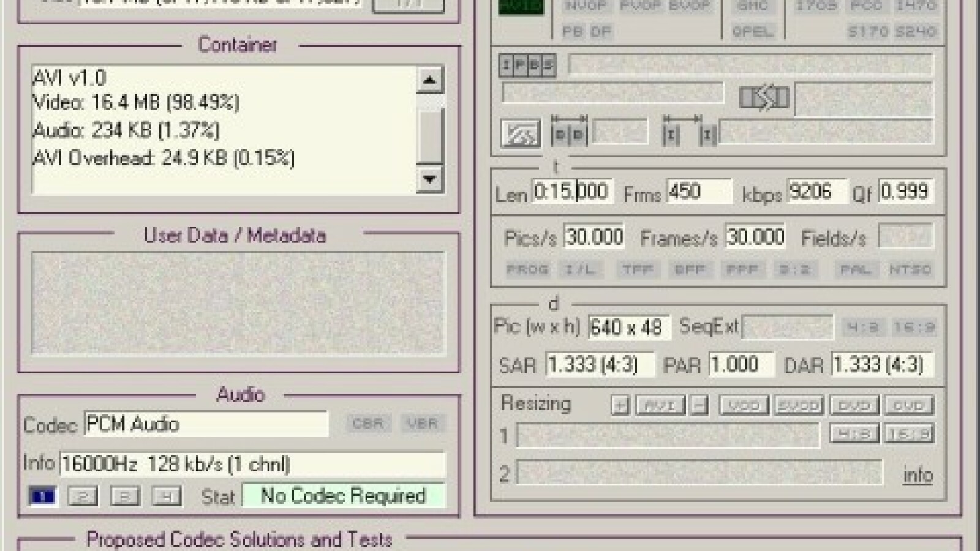Click the 16:9 button in Resizing row 1
Screen dimensions: 980x551
908,434
